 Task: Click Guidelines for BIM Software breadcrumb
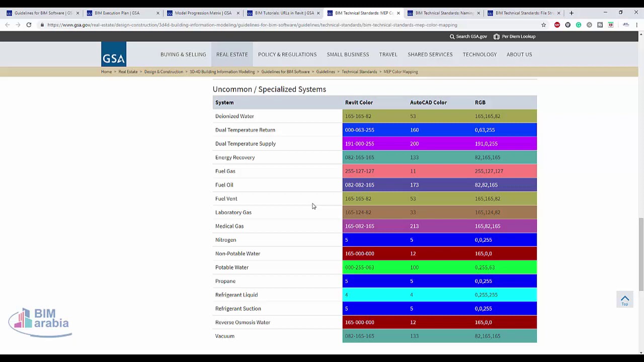click(x=285, y=72)
